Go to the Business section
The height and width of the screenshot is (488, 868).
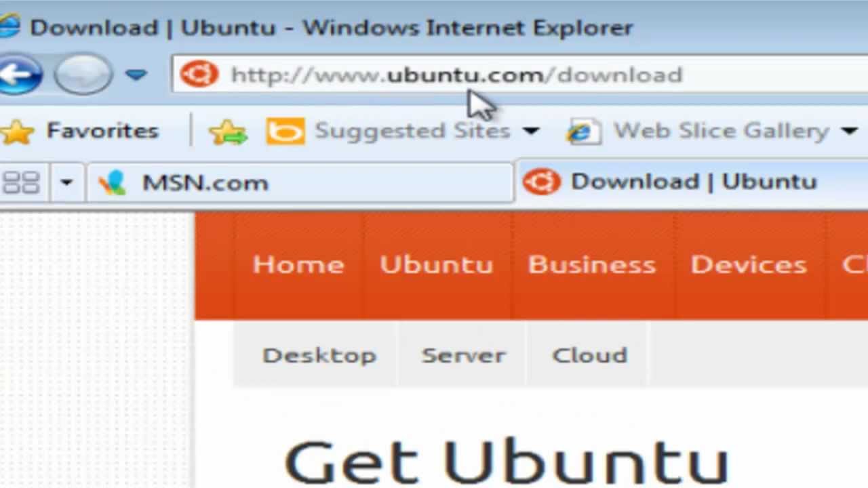tap(591, 264)
